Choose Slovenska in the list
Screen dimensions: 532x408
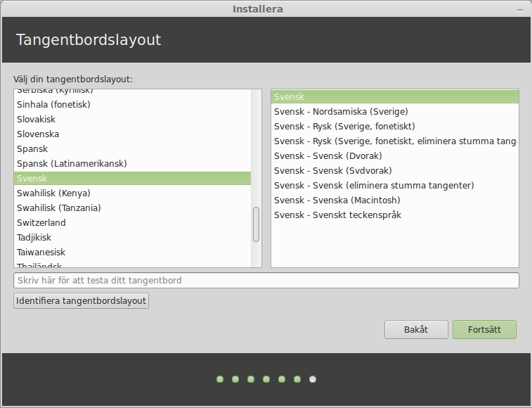click(132, 134)
